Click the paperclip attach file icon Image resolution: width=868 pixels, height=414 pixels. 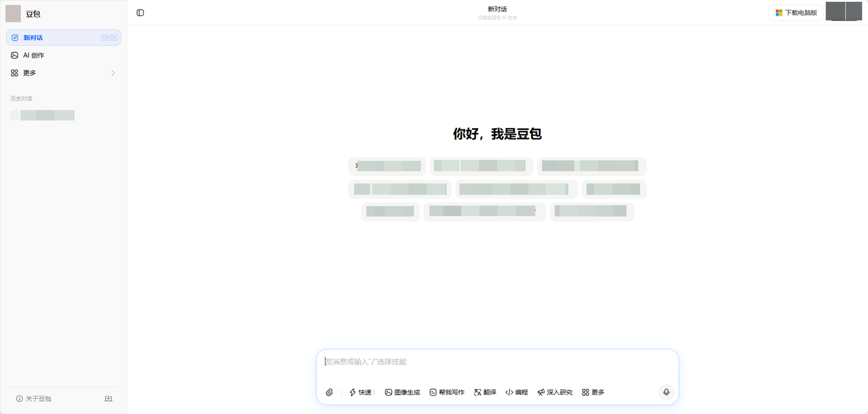[330, 392]
